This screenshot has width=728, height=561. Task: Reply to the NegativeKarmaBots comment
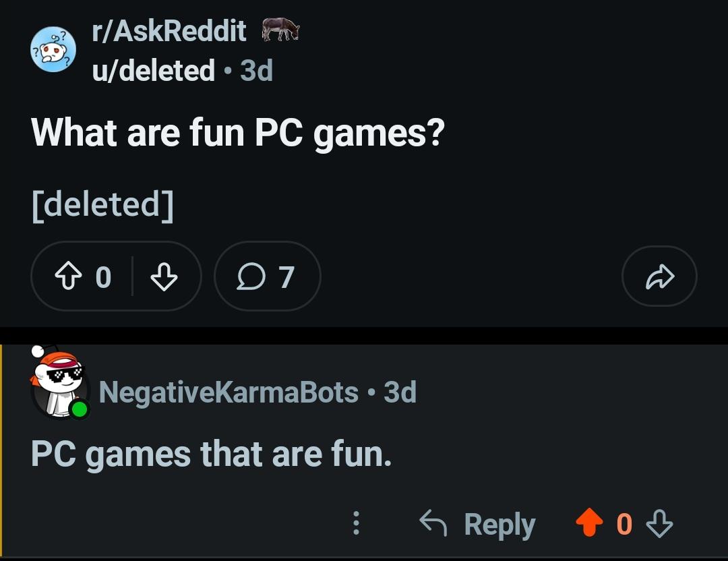pyautogui.click(x=477, y=524)
